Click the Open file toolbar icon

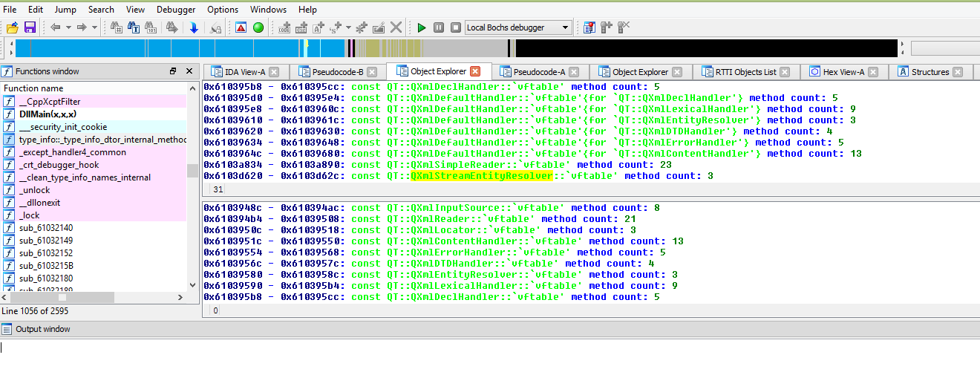click(x=12, y=27)
